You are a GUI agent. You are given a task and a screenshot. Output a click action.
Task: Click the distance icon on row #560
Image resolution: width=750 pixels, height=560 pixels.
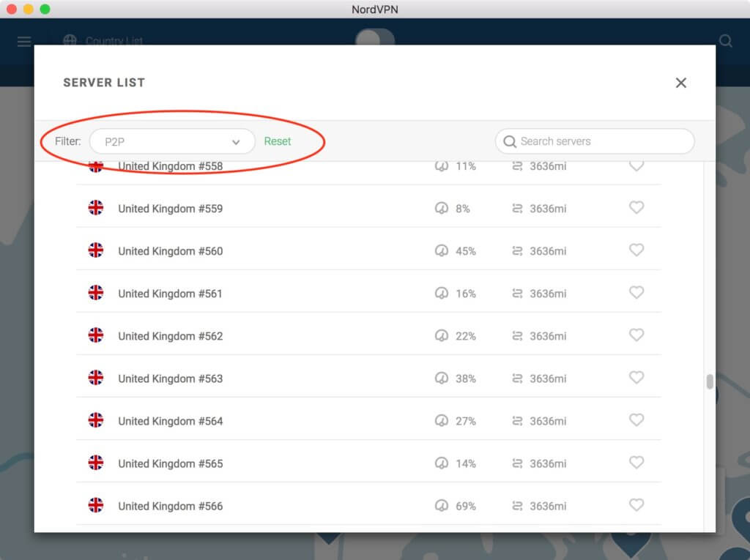pyautogui.click(x=517, y=251)
